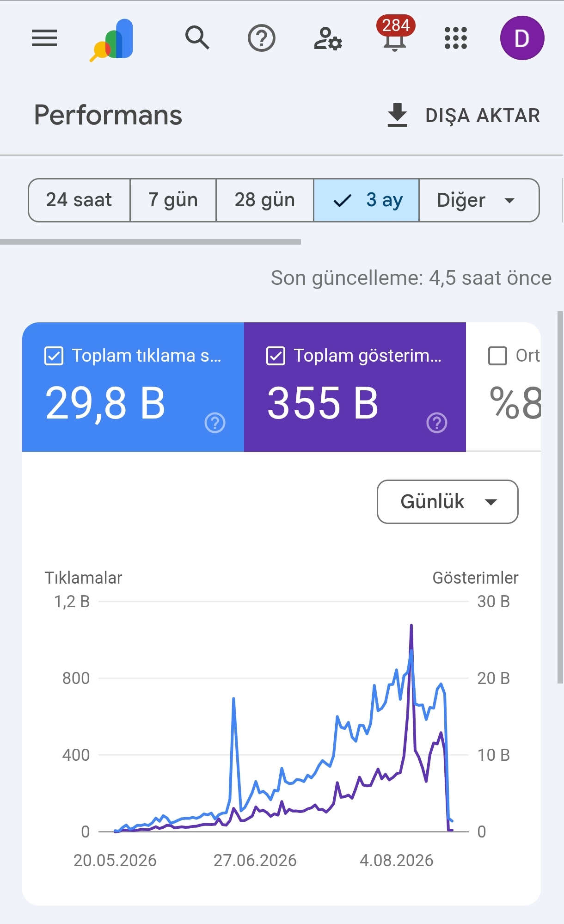Open the Günlük granularity dropdown

pyautogui.click(x=448, y=502)
